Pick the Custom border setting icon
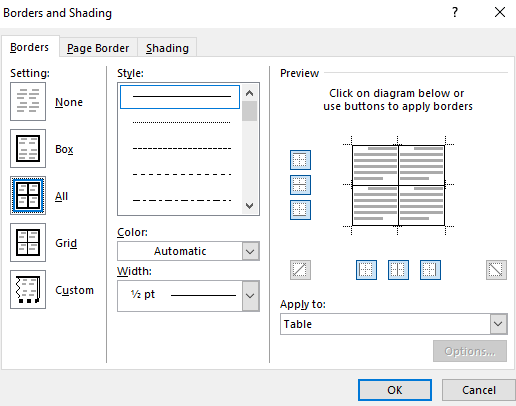 point(28,290)
